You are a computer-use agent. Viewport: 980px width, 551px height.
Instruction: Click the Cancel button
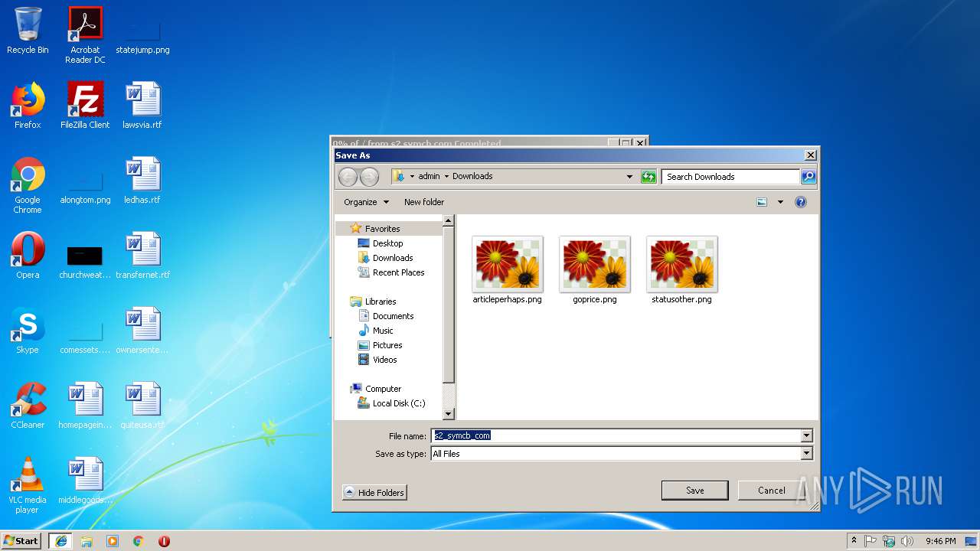pos(771,491)
